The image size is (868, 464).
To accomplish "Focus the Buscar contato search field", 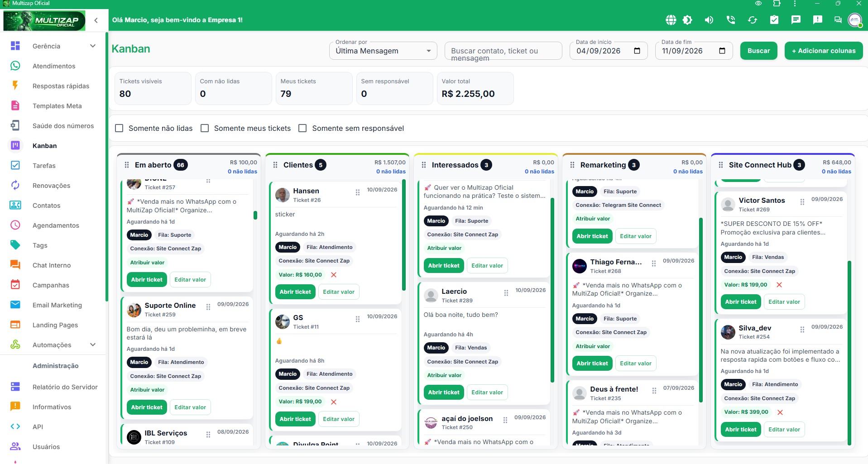I will click(x=503, y=51).
